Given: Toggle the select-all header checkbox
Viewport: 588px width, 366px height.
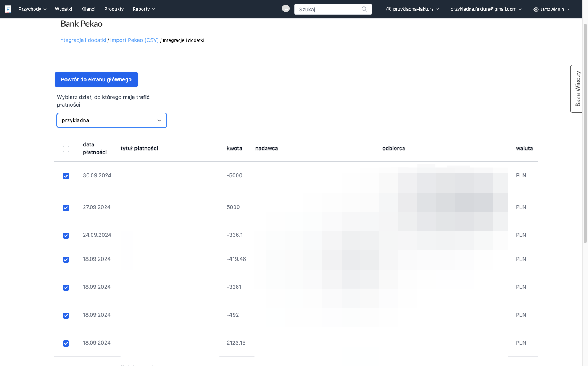Looking at the screenshot, I should [x=66, y=149].
